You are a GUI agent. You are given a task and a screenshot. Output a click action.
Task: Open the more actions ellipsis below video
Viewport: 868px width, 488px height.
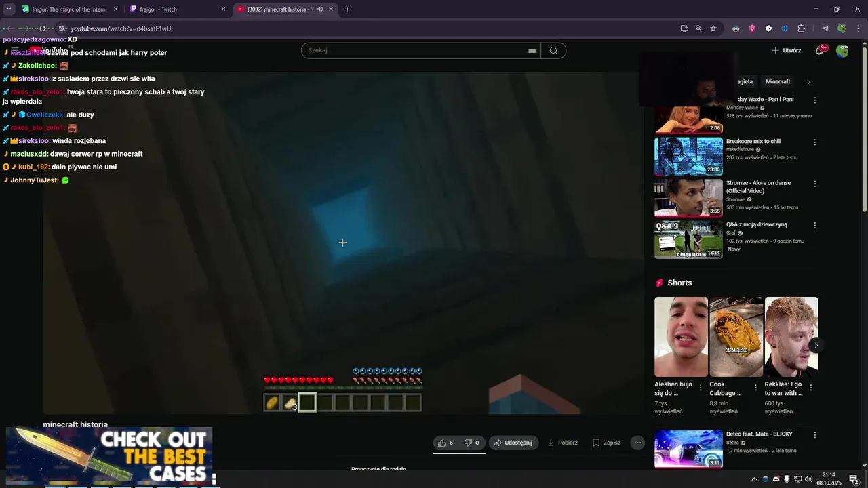coord(637,443)
